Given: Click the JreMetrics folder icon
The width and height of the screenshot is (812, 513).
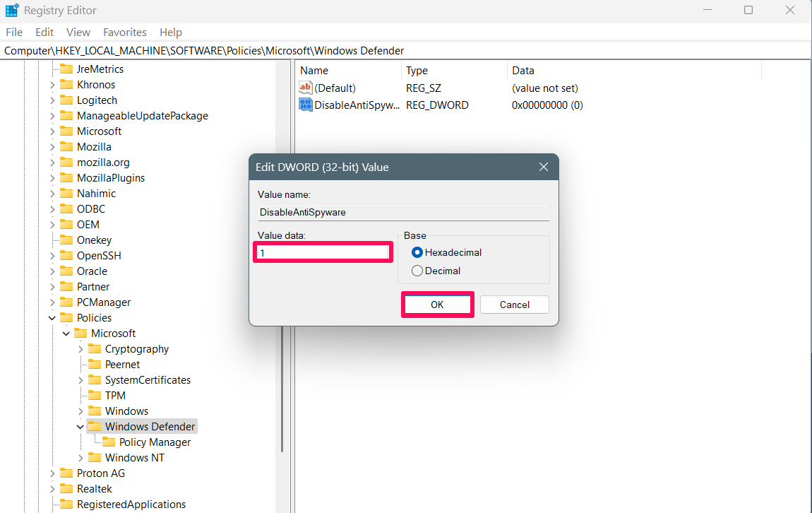Looking at the screenshot, I should point(66,69).
